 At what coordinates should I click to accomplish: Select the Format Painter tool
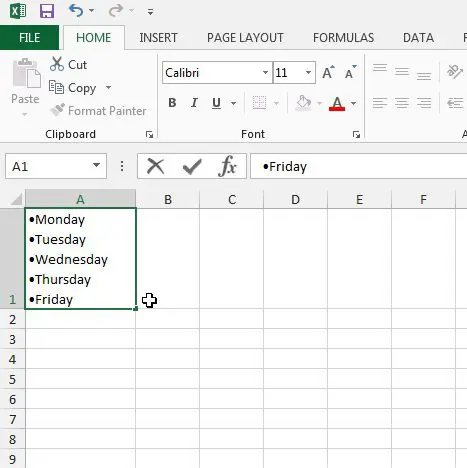98,110
